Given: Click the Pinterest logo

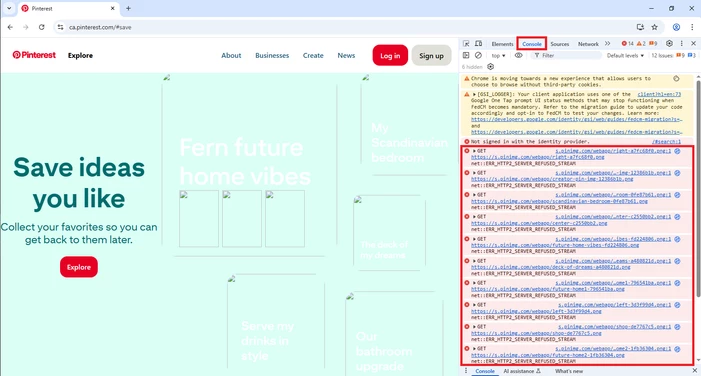Looking at the screenshot, I should 34,55.
